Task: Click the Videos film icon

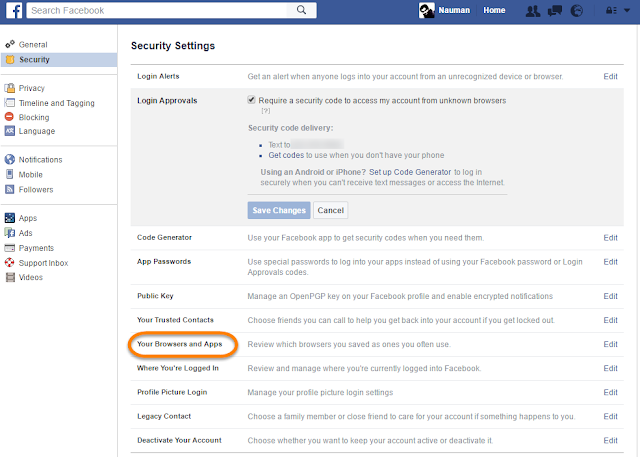Action: tap(10, 277)
